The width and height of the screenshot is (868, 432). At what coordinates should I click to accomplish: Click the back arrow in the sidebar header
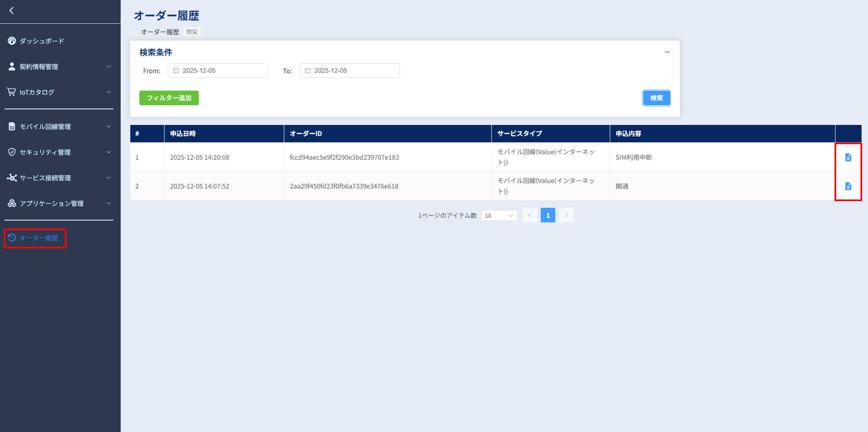point(11,11)
